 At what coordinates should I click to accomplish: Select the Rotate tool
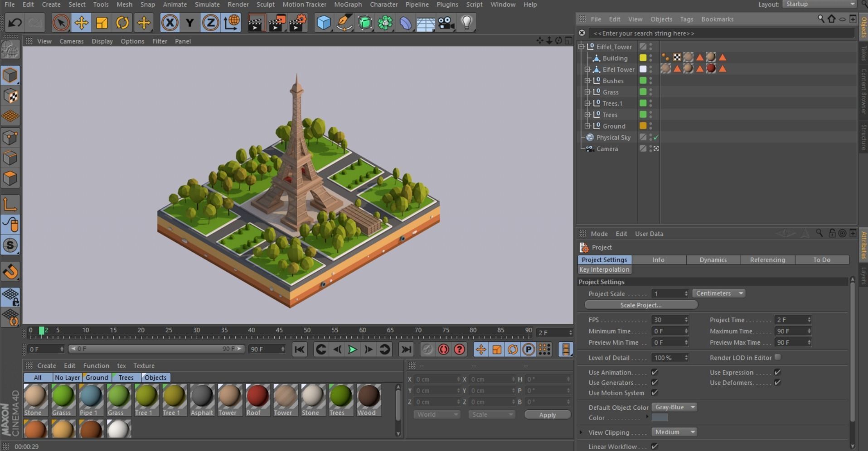[122, 22]
